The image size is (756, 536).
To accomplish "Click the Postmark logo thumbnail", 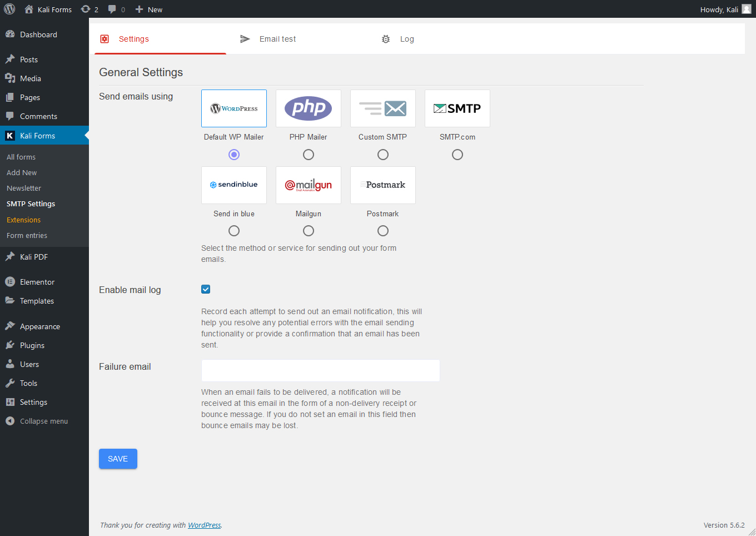I will (383, 185).
